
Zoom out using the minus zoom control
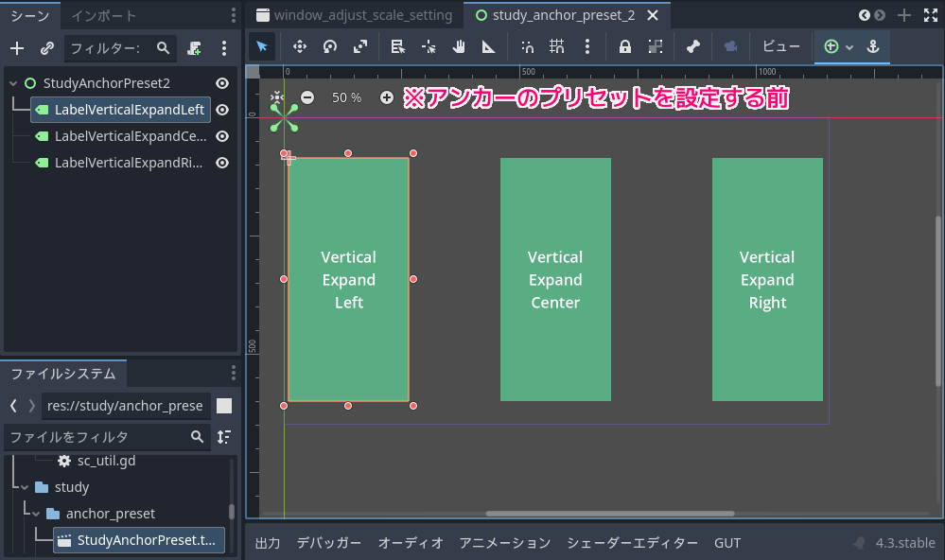point(308,96)
